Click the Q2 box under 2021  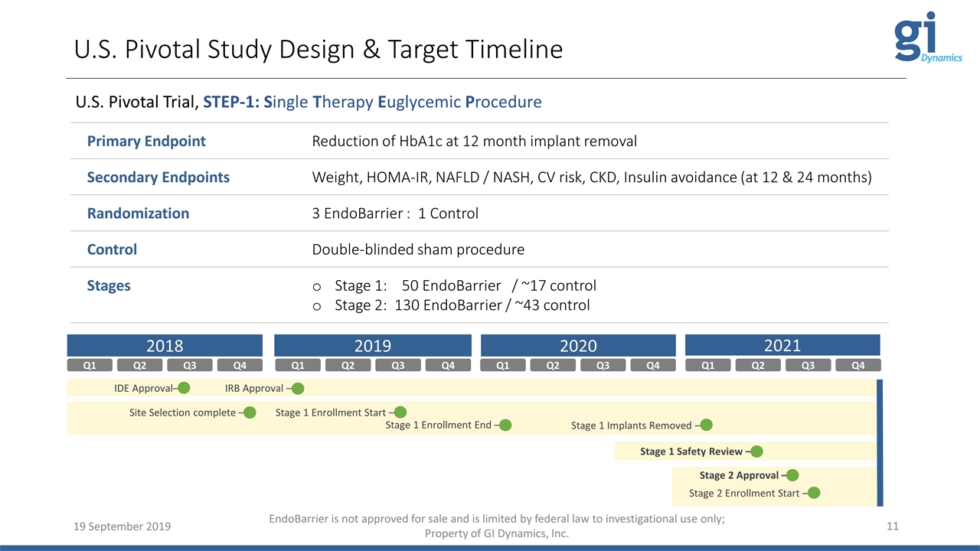tap(758, 366)
